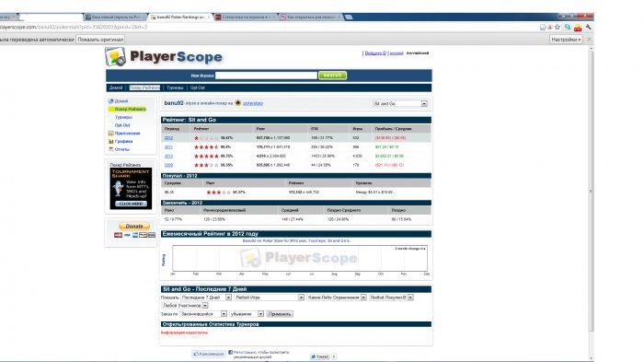The image size is (644, 362).
Task: Click the Facebook recommend thumbs-up button
Action: pos(209,354)
